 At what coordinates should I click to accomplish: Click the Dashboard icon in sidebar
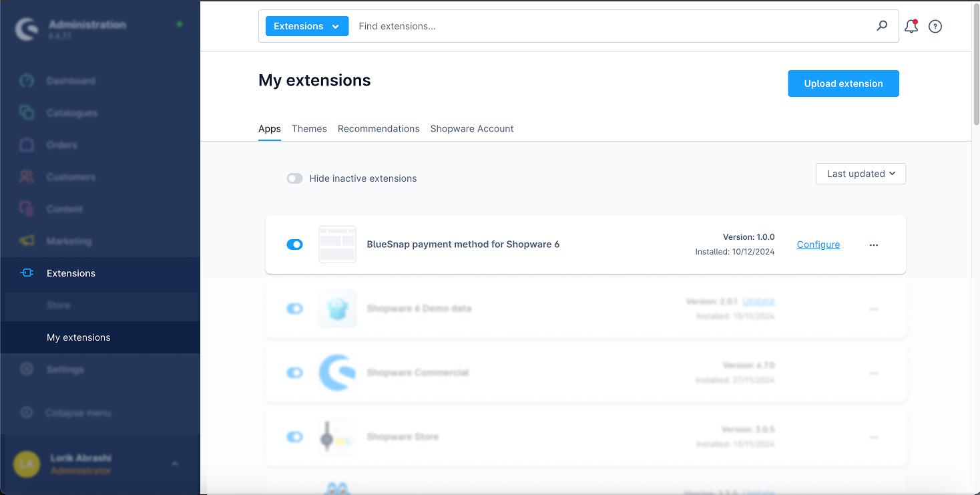(27, 81)
